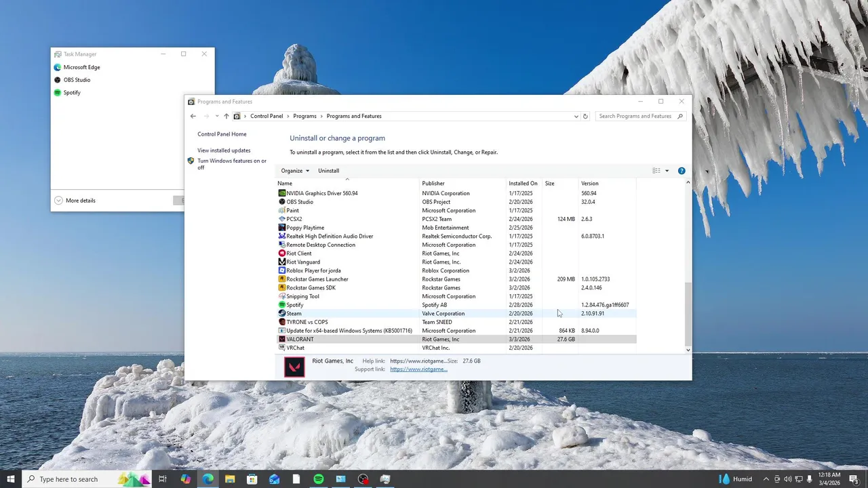Open File Explorer from the taskbar
Screen dimensions: 868x488
coord(230,479)
